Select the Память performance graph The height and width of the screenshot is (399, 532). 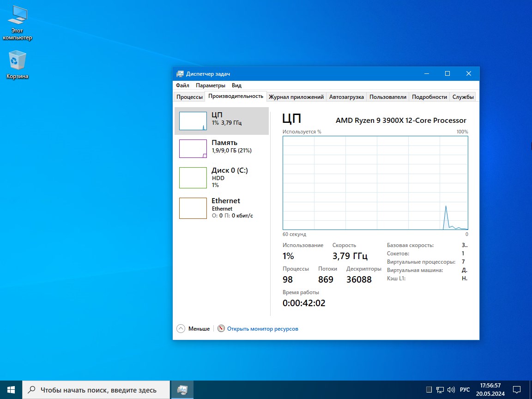pos(222,148)
